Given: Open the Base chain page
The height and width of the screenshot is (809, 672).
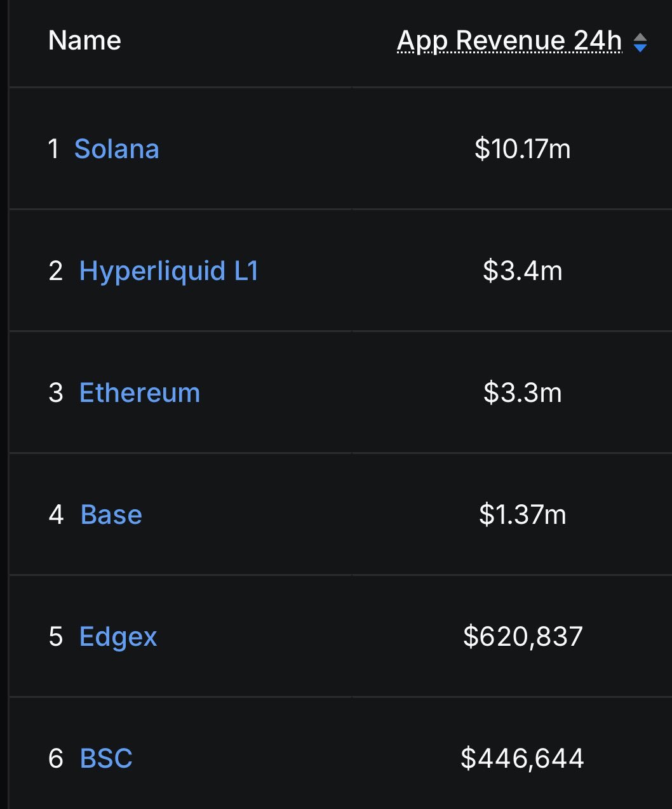Looking at the screenshot, I should click(x=111, y=514).
